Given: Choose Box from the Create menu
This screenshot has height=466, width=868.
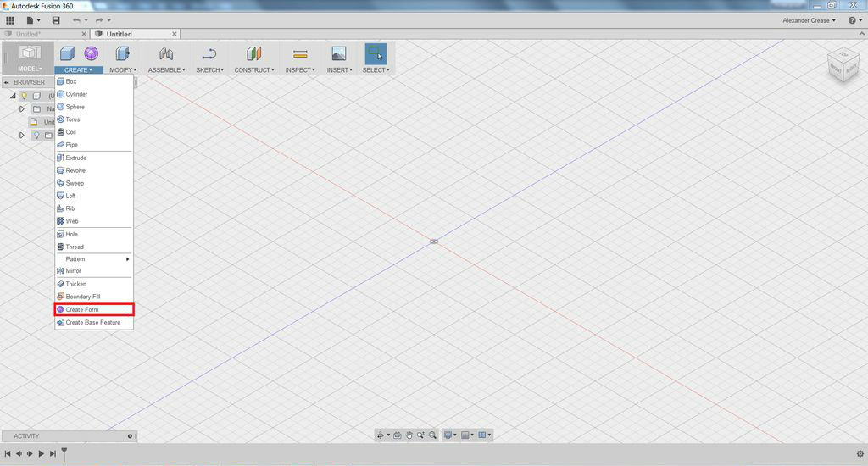Looking at the screenshot, I should click(94, 81).
